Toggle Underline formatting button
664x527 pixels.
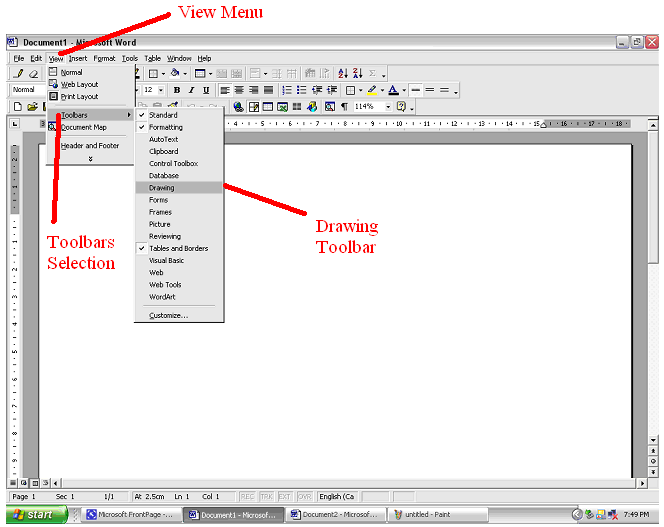pyautogui.click(x=206, y=90)
